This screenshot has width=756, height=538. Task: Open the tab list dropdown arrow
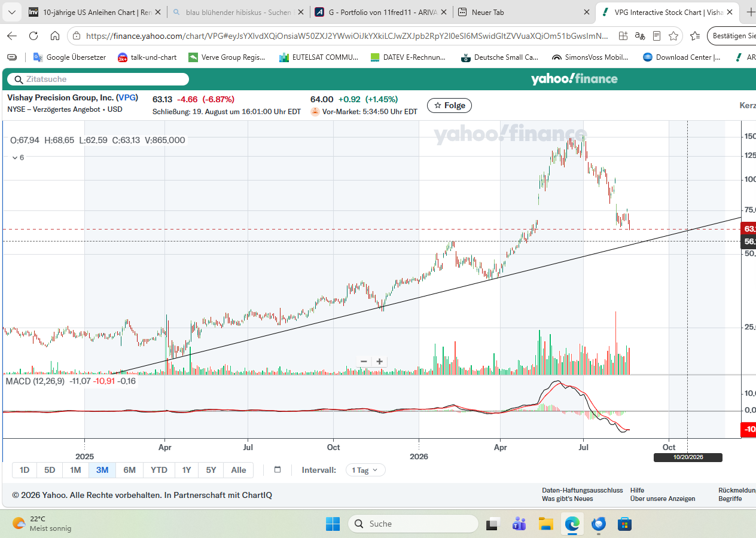(x=13, y=12)
